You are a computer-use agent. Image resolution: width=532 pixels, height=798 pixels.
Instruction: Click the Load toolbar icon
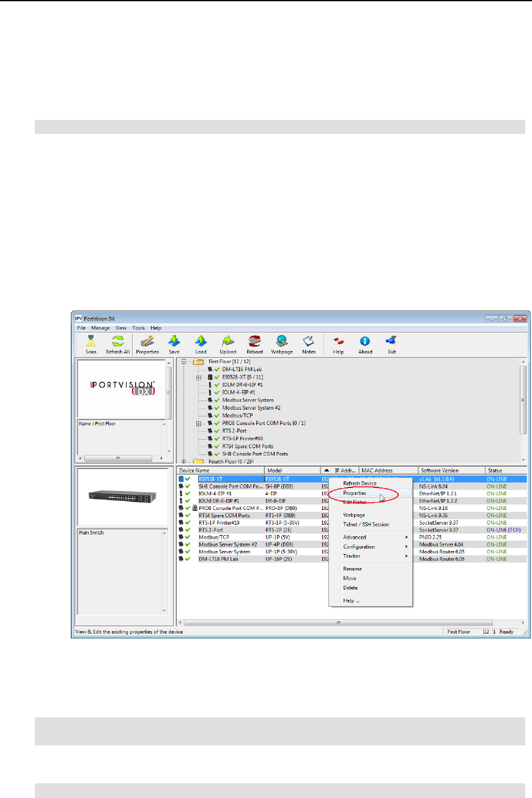(201, 344)
